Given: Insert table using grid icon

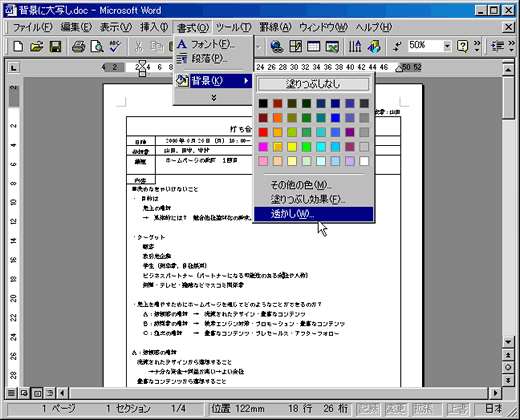Looking at the screenshot, I should coord(313,46).
